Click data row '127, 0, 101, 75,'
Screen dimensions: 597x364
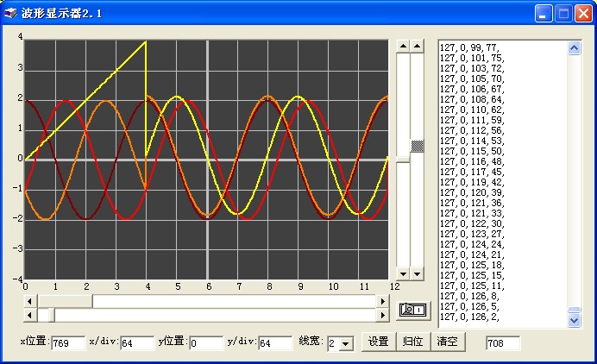[472, 58]
